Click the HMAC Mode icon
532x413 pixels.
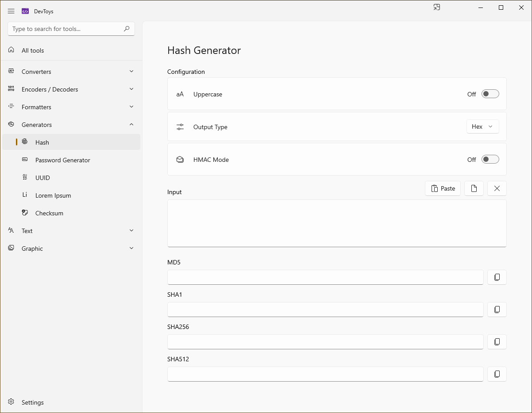pos(180,160)
